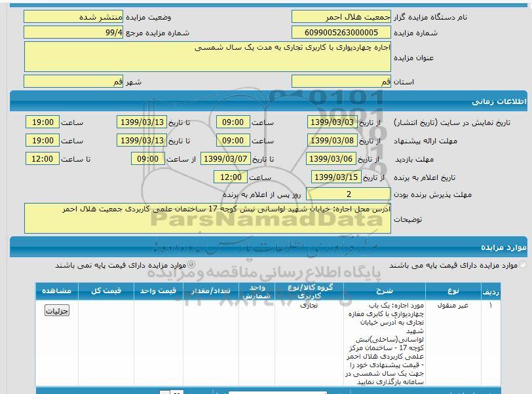532x394 pixels.
Task: Click the auction organizer name field
Action: point(341,16)
